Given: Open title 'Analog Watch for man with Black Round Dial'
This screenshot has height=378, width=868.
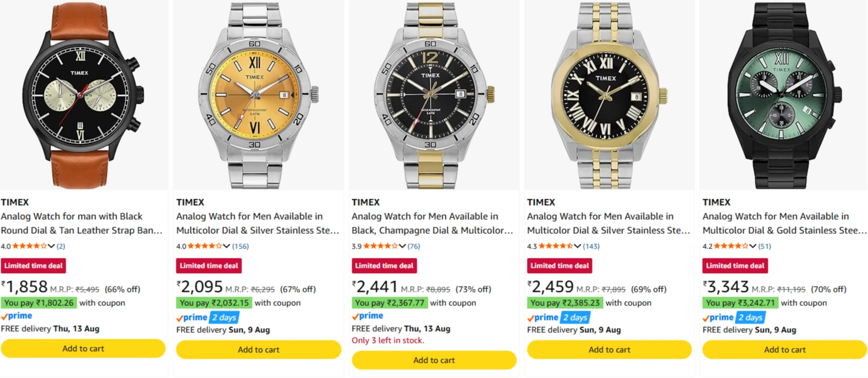Looking at the screenshot, I should [81, 223].
